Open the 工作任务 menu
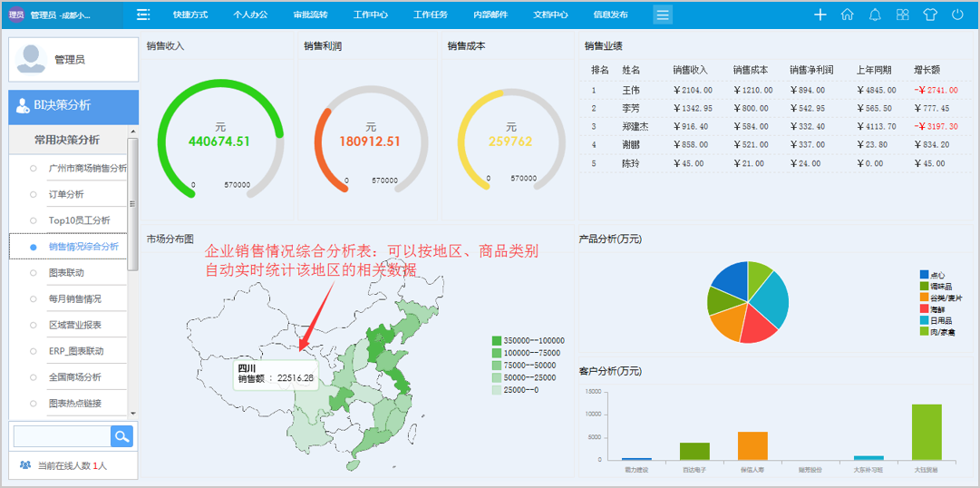This screenshot has width=980, height=488. point(431,15)
